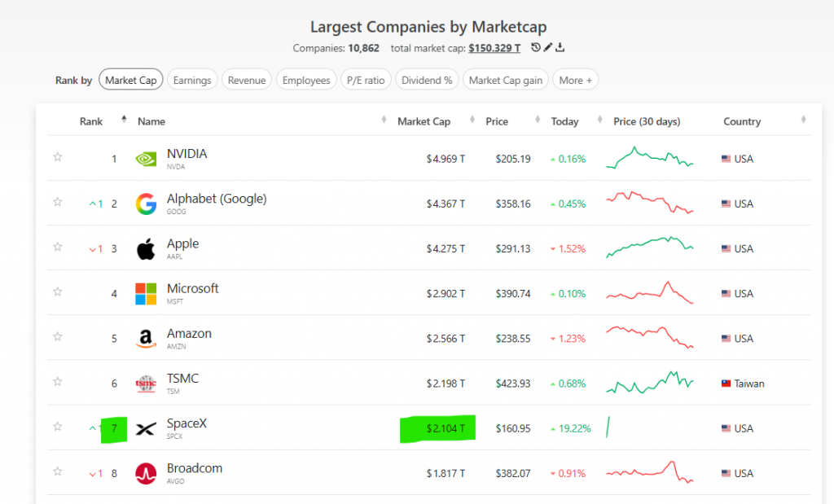The height and width of the screenshot is (504, 834).
Task: Click the download icon beside total market cap
Action: point(560,47)
